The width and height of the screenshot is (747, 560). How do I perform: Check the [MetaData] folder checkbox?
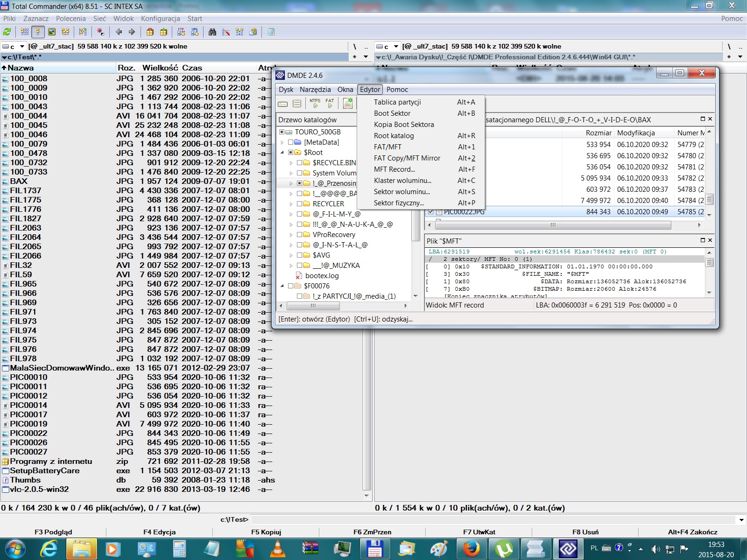[x=291, y=142]
